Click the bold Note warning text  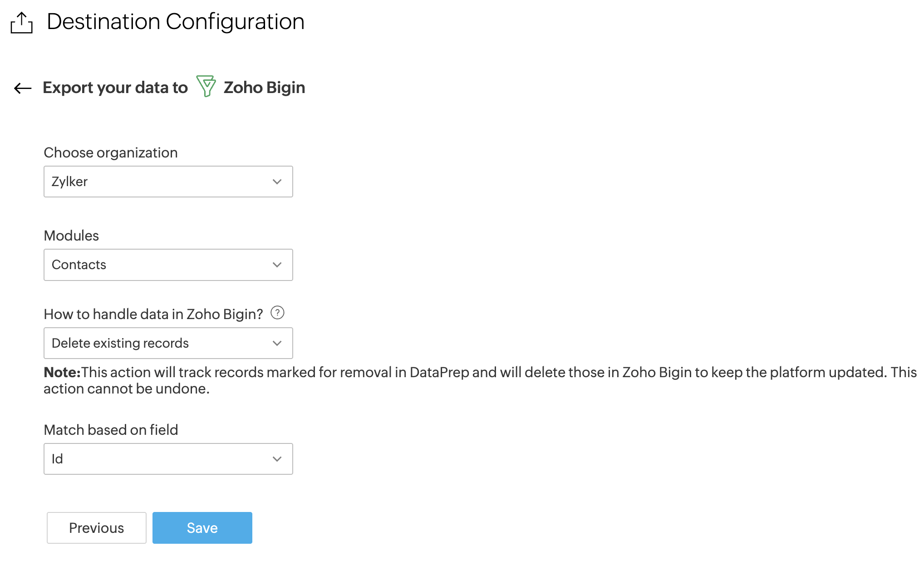coord(62,373)
